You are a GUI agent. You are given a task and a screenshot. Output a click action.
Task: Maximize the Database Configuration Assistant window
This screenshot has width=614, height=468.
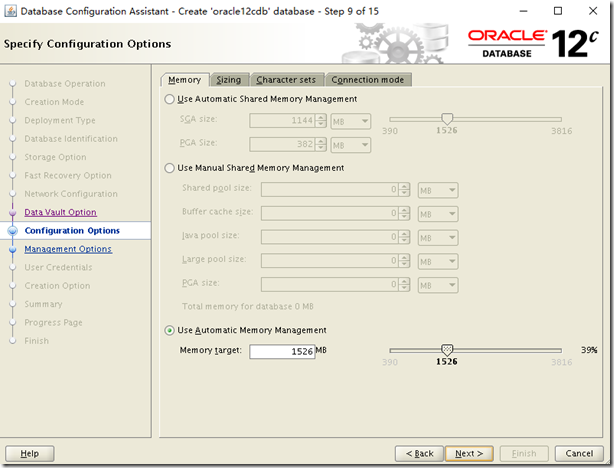[x=558, y=11]
